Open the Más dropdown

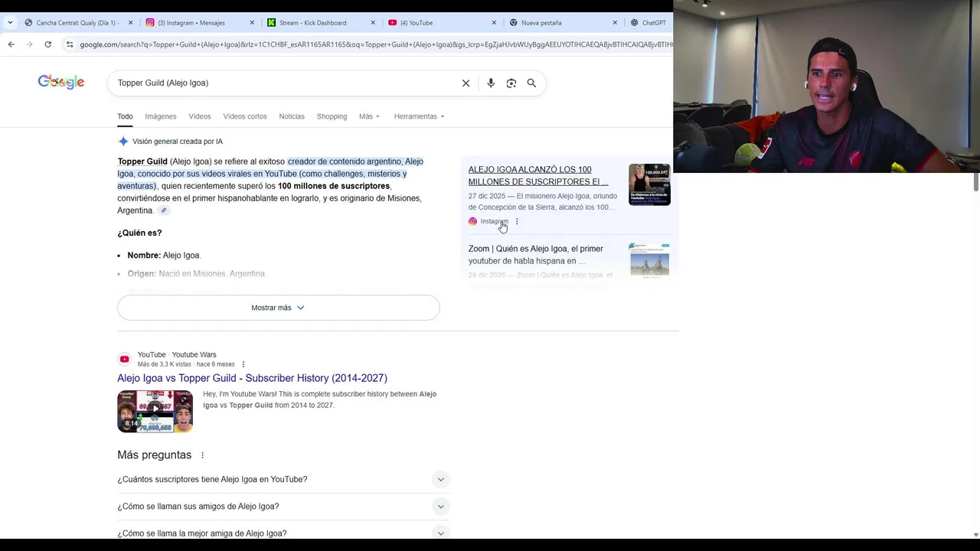[369, 116]
